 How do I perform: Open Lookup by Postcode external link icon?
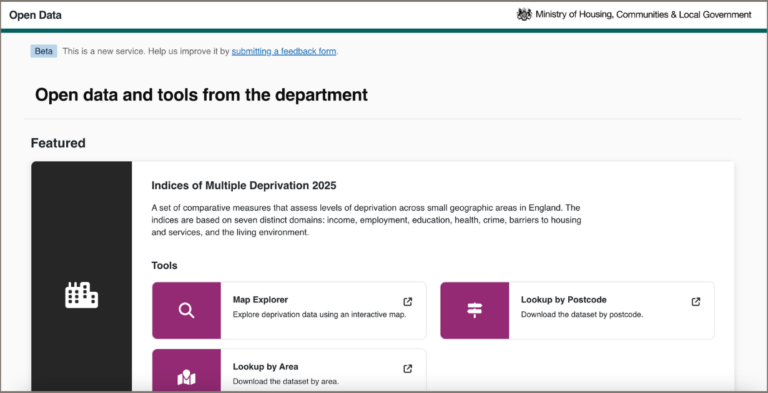tap(696, 301)
